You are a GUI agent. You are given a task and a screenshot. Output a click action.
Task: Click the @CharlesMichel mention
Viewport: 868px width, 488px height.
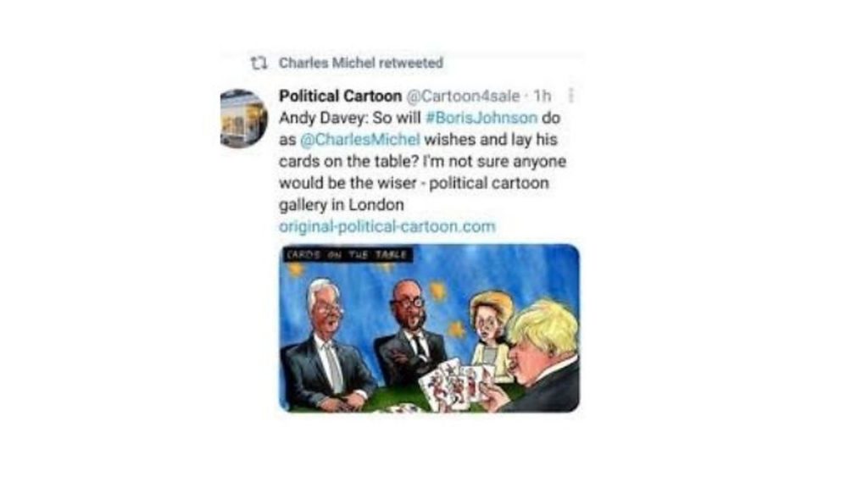359,140
